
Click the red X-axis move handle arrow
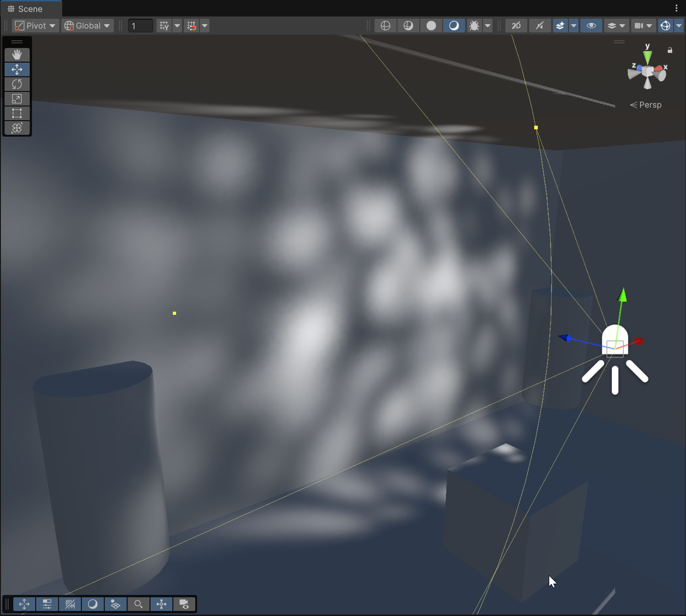pos(638,341)
